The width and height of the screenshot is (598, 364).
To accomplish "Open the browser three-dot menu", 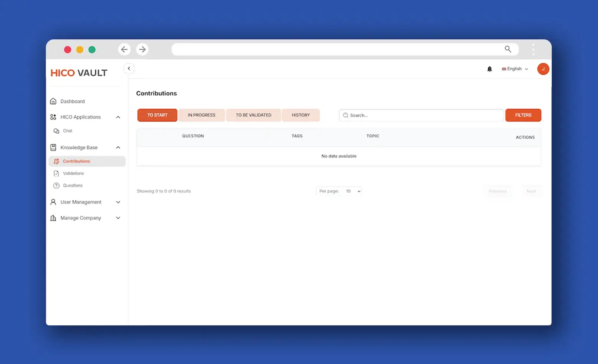I will click(533, 50).
